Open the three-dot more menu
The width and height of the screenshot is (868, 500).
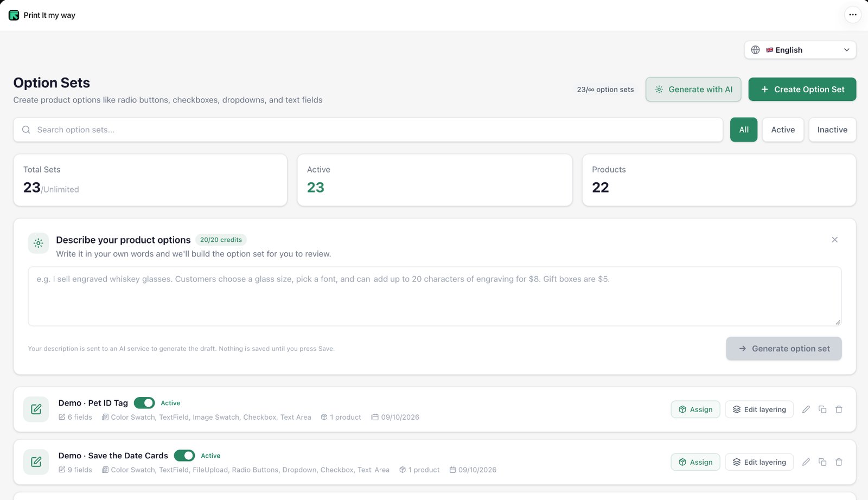point(853,15)
